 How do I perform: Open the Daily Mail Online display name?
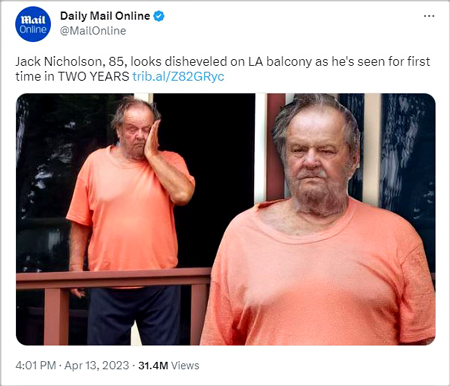[105, 16]
